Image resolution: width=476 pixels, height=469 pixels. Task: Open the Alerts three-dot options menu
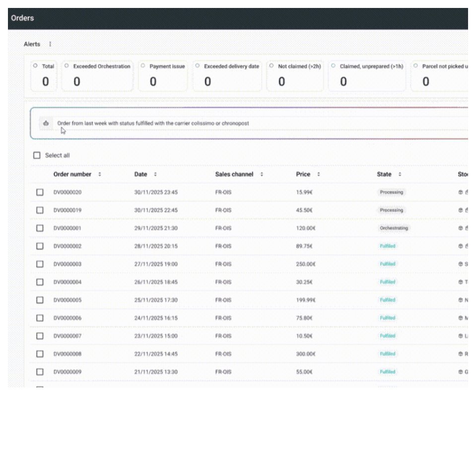(50, 44)
